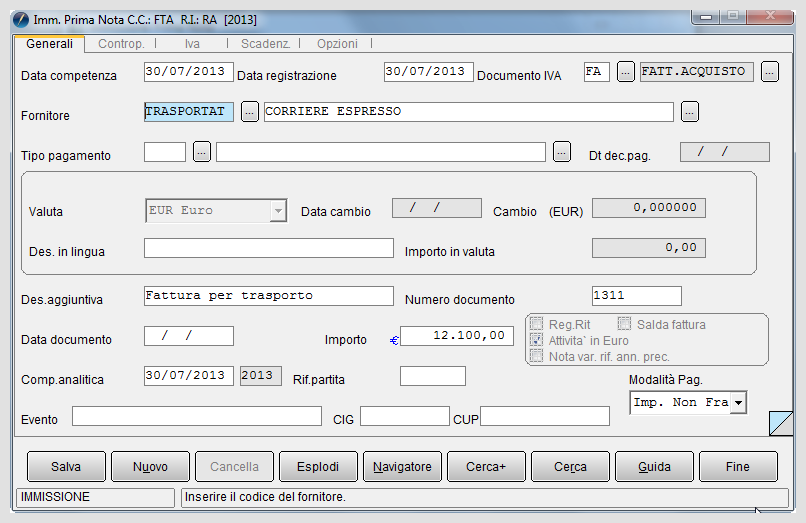Open lookup after Tipo pagamento description field

(x=562, y=152)
